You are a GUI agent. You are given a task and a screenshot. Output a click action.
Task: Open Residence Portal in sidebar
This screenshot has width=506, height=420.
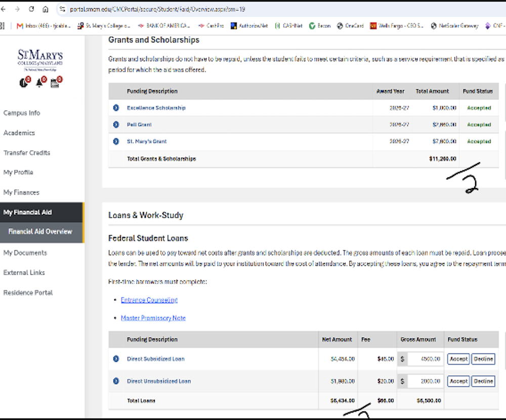28,293
